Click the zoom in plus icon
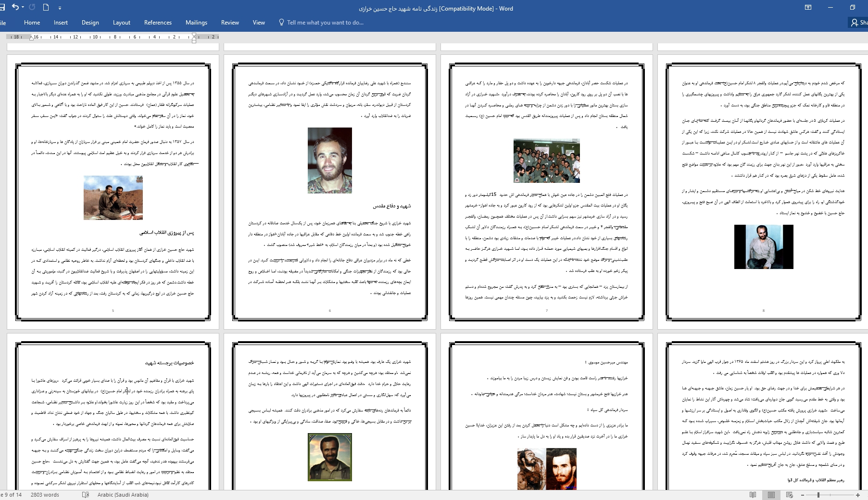 (858, 495)
